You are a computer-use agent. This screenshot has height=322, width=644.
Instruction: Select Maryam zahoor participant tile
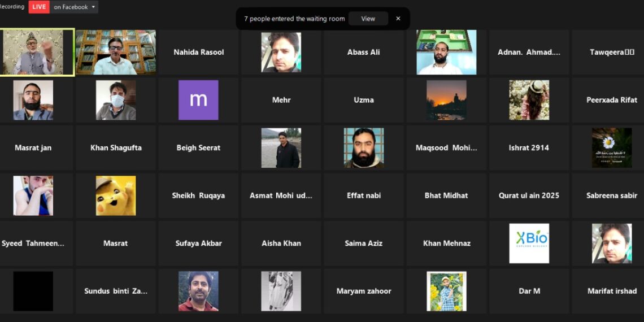pos(363,291)
